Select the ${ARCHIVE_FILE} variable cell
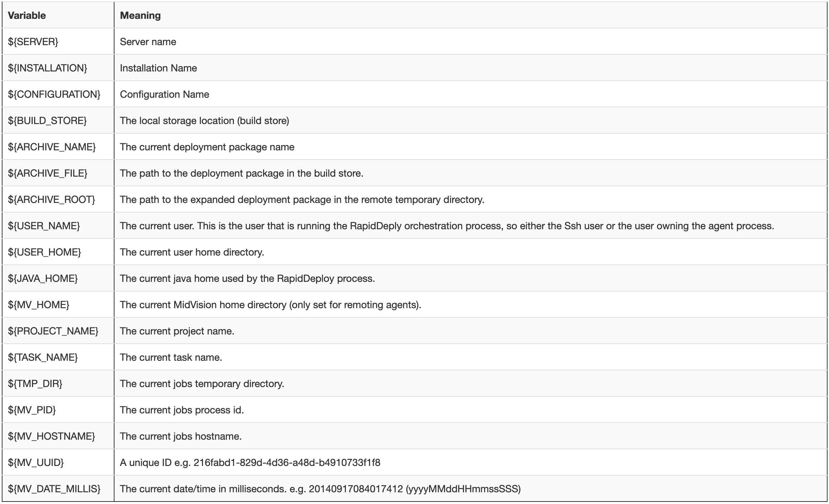Screen dimensions: 829x504 coord(58,173)
